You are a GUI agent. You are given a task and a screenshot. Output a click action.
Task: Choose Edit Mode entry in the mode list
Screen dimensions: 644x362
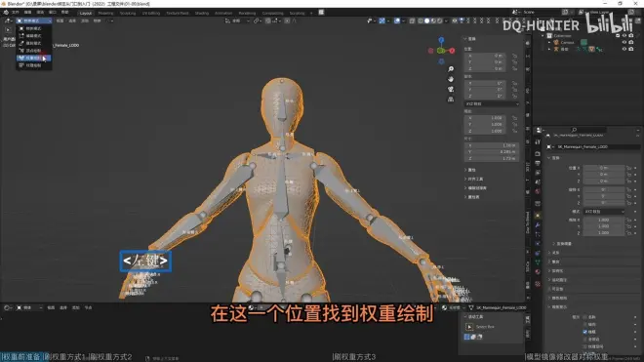tap(34, 36)
